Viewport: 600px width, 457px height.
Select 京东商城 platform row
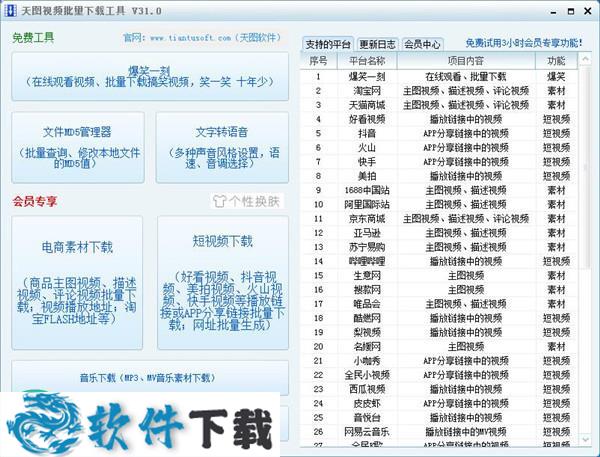tap(439, 218)
